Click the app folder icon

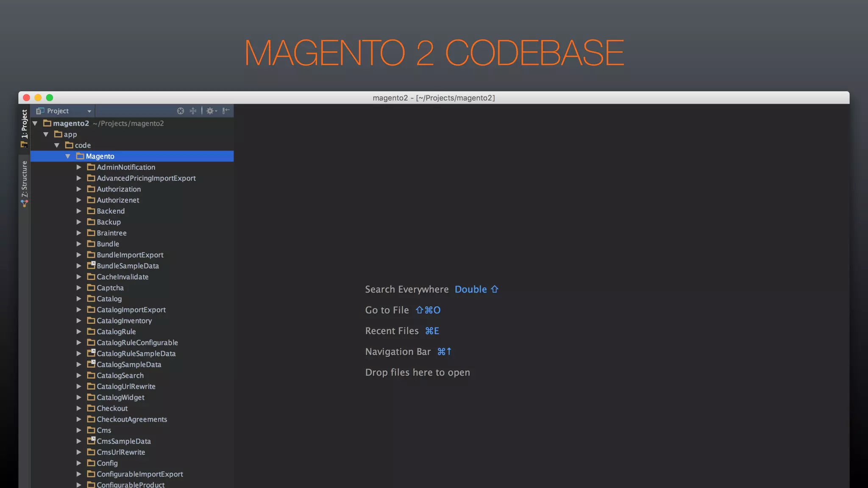click(x=58, y=134)
